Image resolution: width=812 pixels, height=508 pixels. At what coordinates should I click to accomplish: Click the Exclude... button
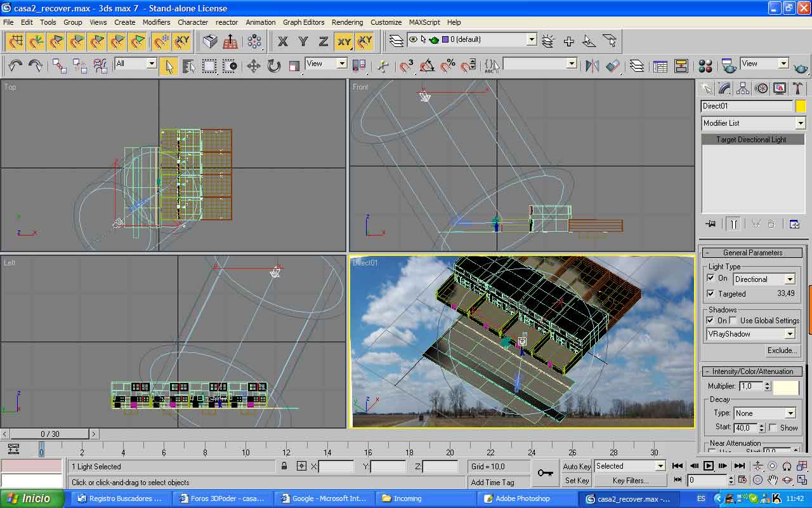(x=782, y=351)
